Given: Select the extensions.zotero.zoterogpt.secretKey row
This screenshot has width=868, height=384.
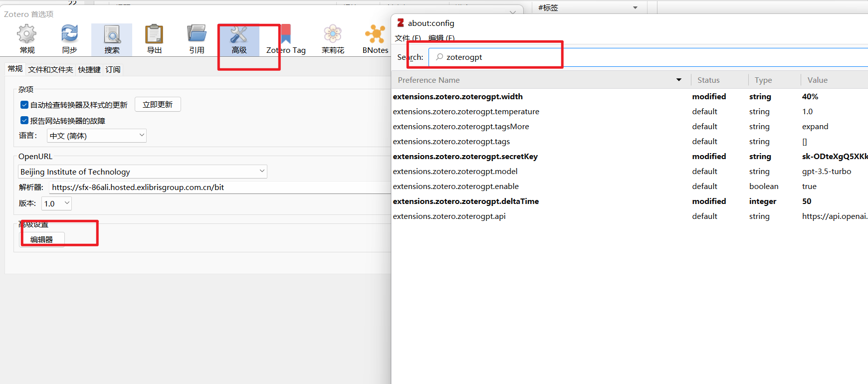Looking at the screenshot, I should 630,156.
